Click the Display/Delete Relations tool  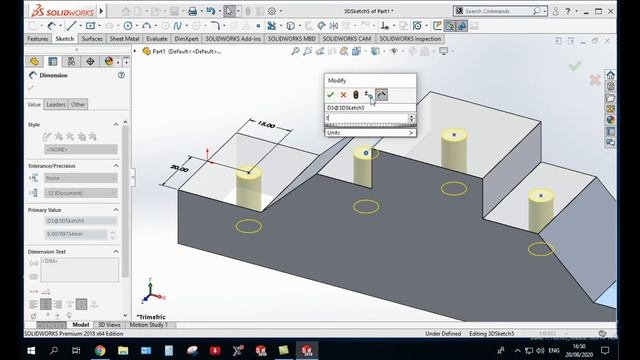(384, 26)
